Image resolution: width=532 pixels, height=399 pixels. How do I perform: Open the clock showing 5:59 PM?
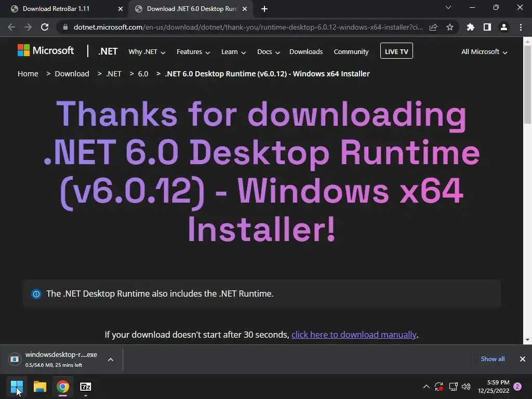coord(494,387)
